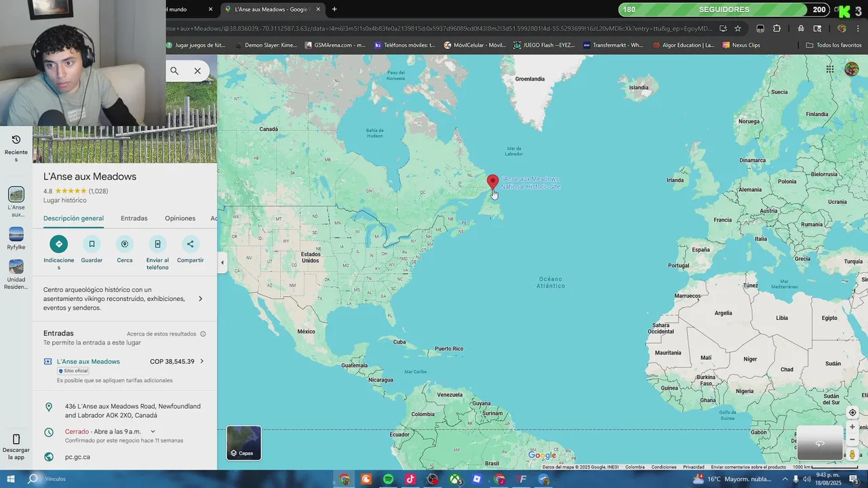This screenshot has width=868, height=488.
Task: Click the search magnifier in Maps panel
Action: tap(174, 70)
